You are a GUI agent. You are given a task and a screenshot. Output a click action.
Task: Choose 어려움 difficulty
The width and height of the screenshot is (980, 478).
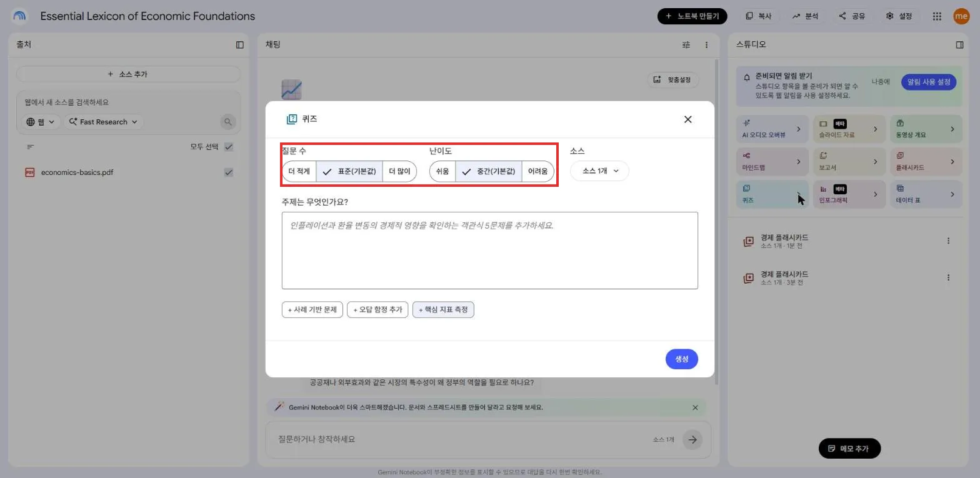537,171
